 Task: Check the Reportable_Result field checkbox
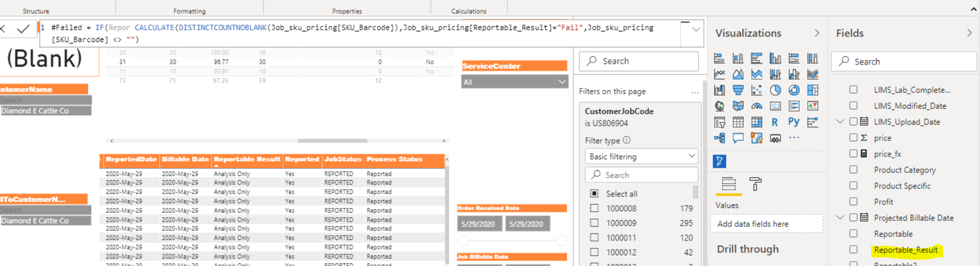[854, 249]
